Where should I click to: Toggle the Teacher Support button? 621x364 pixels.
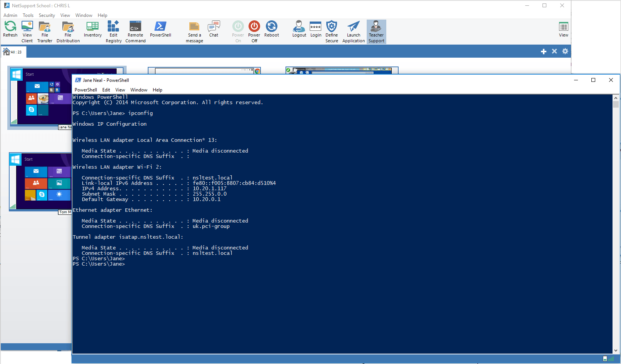[376, 32]
